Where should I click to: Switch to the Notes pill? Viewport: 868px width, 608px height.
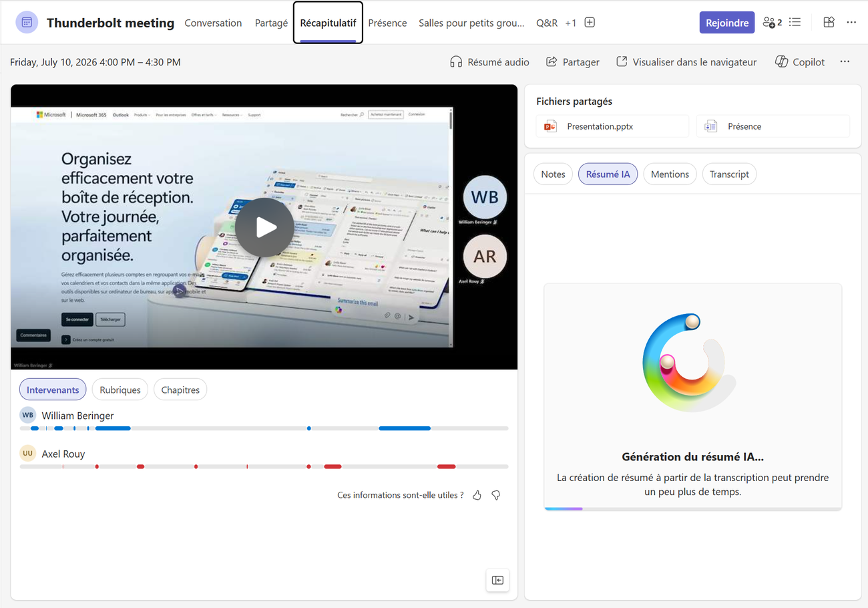tap(553, 174)
